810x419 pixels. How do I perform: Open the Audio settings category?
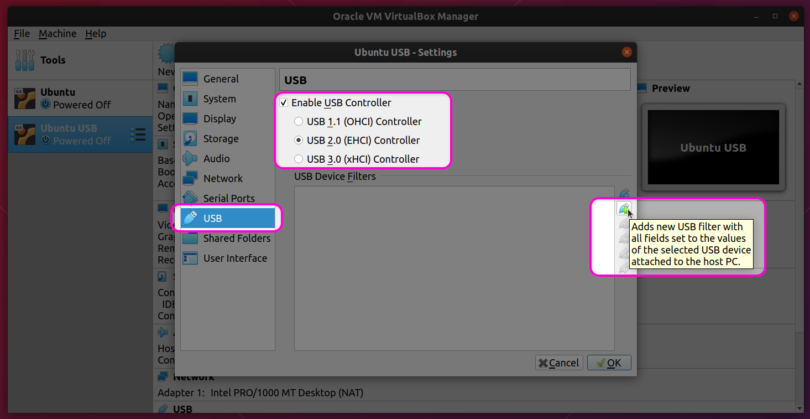coord(228,159)
